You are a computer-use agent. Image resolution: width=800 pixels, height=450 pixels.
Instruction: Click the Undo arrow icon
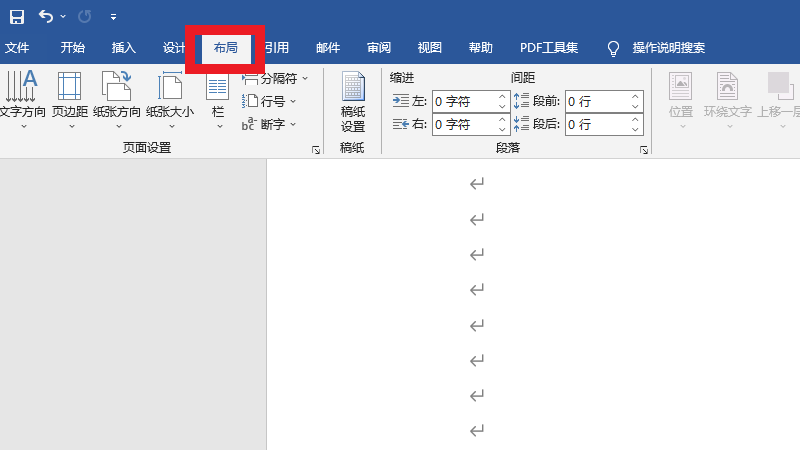tap(46, 17)
